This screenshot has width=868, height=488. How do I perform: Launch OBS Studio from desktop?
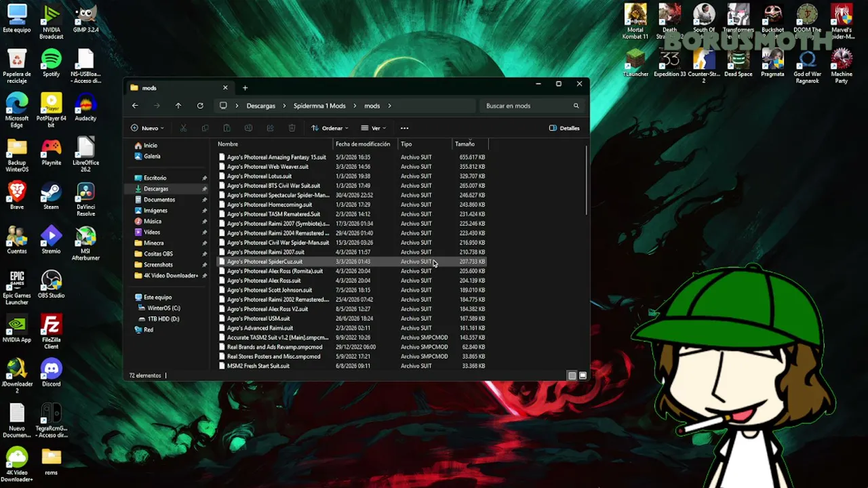tap(52, 285)
